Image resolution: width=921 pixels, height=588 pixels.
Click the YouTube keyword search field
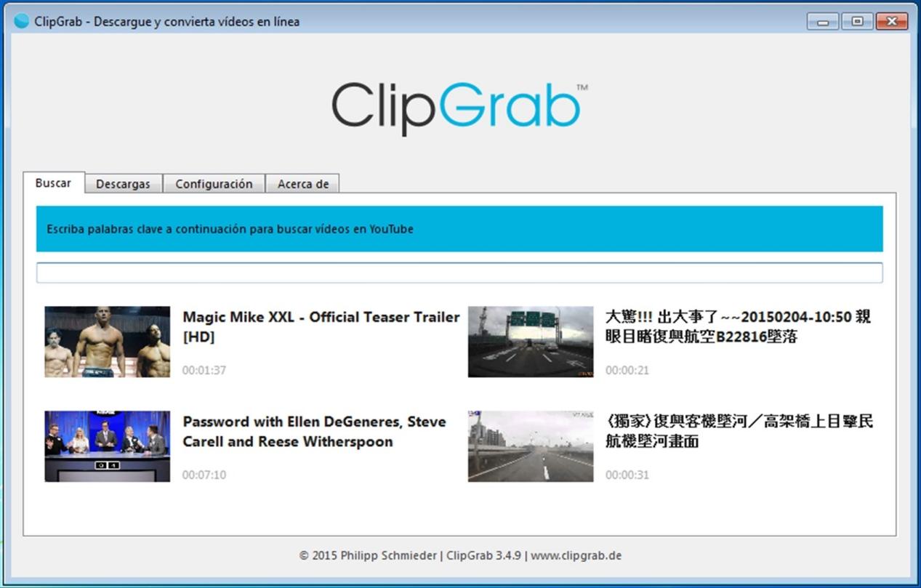pos(459,273)
